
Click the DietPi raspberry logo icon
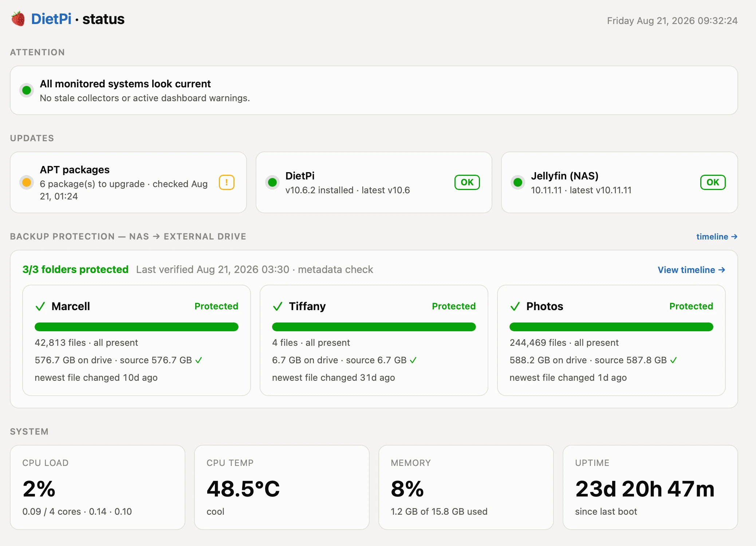click(x=18, y=19)
